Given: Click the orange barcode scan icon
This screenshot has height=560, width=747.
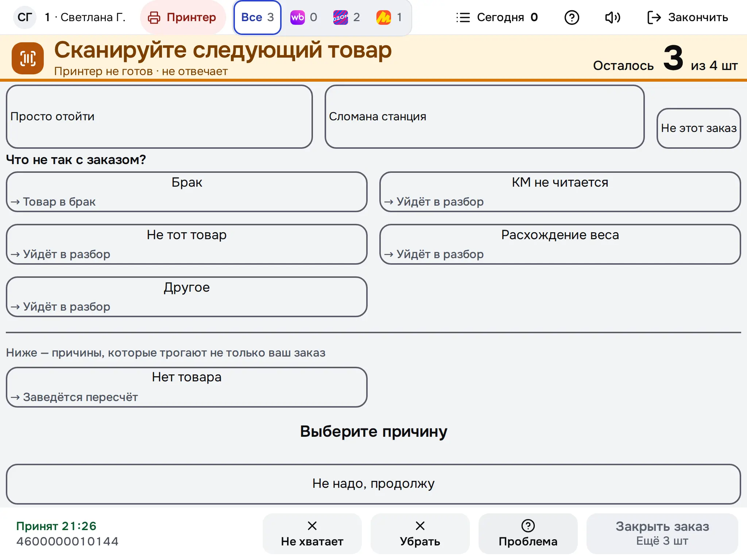Looking at the screenshot, I should (28, 58).
